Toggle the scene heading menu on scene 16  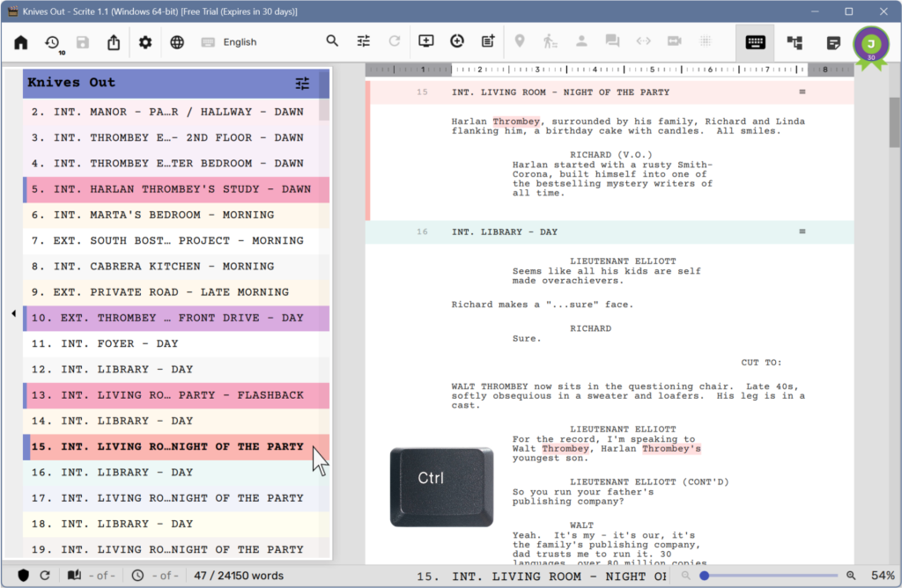(x=802, y=232)
